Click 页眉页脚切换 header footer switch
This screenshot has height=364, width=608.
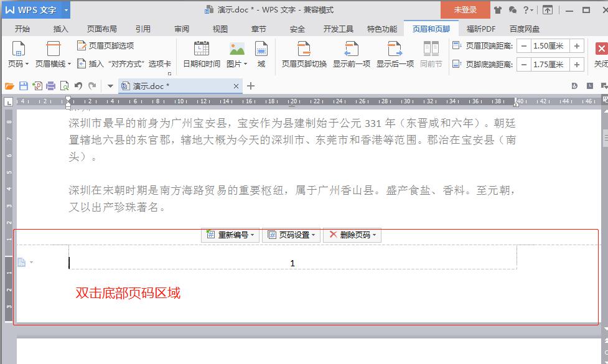pos(304,54)
